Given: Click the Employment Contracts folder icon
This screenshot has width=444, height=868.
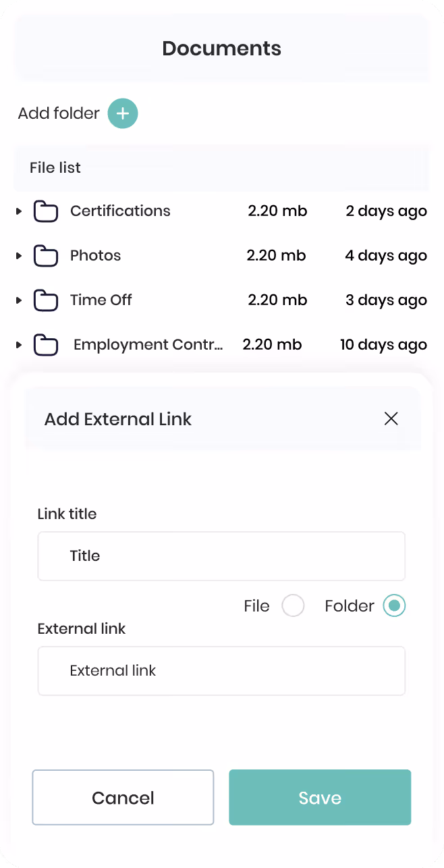Looking at the screenshot, I should click(46, 345).
